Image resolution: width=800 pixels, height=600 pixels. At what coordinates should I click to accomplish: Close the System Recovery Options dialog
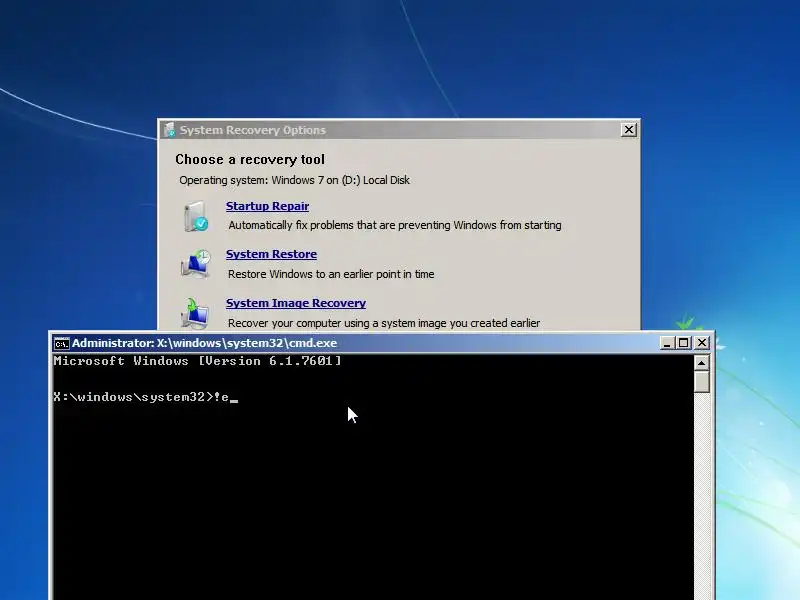tap(629, 130)
